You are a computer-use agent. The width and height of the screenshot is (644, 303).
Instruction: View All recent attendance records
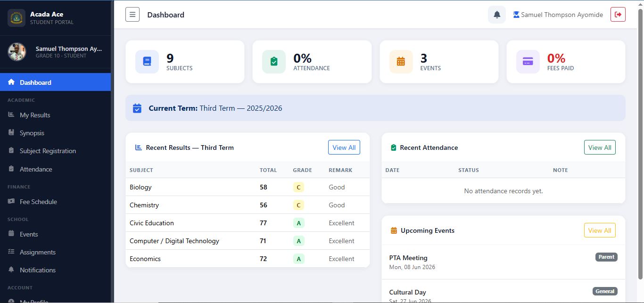click(600, 147)
